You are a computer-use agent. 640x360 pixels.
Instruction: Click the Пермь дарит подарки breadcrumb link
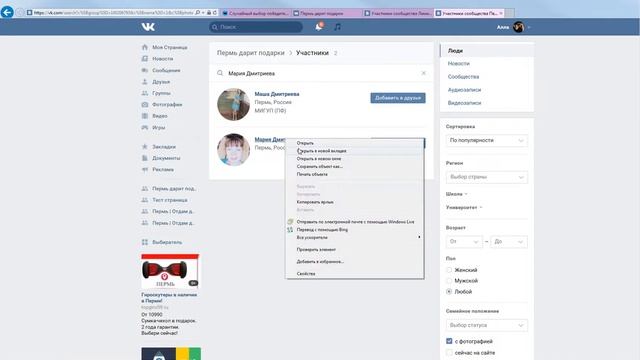(251, 53)
